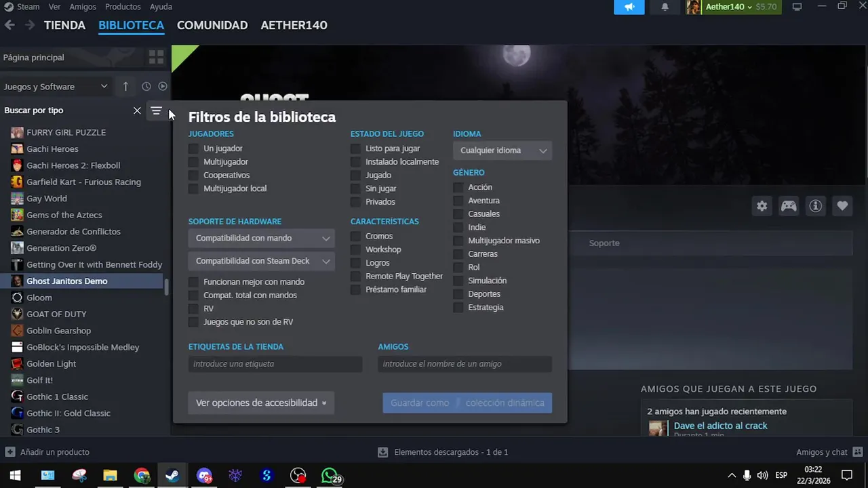Screen dimensions: 868x488
Task: Open WhatsApp in the taskbar
Action: [x=330, y=476]
